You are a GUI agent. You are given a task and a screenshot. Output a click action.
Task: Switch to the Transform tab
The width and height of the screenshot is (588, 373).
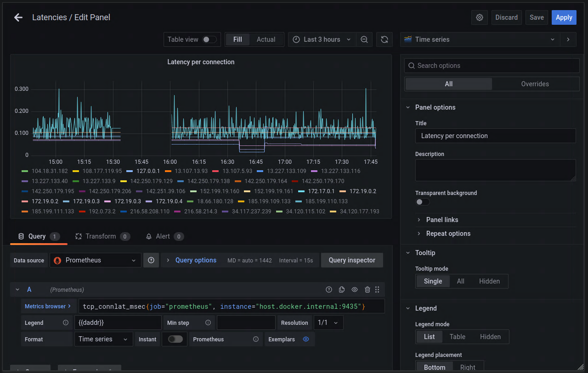(101, 236)
